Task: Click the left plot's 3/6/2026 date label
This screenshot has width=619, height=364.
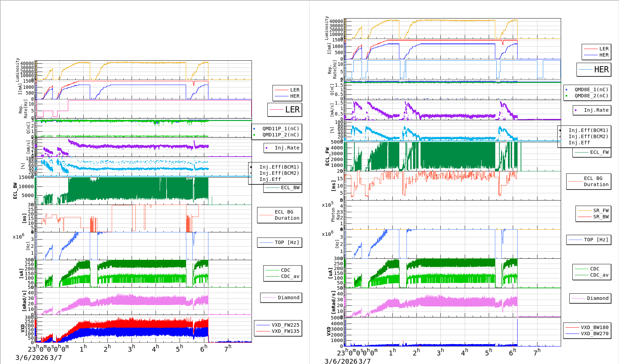Action: pos(32,358)
